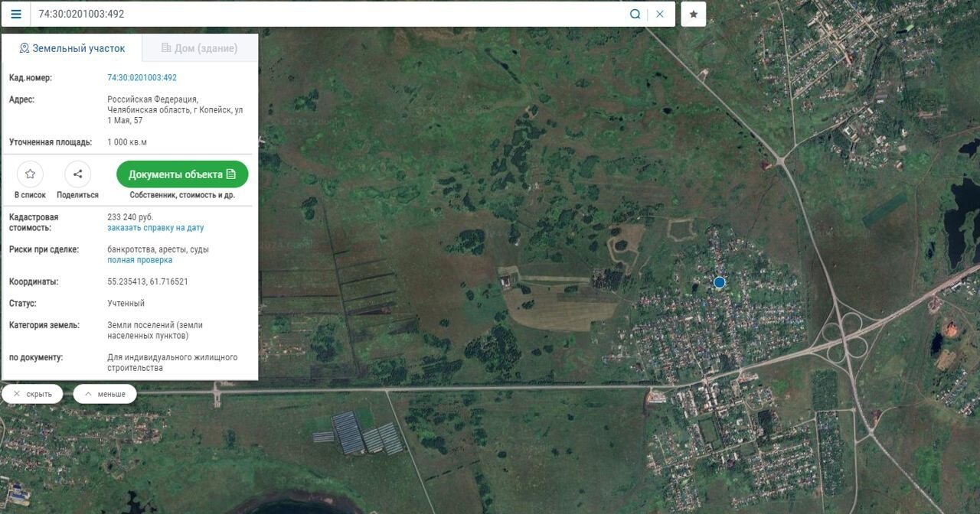The width and height of the screenshot is (980, 514).
Task: Click the address text in Копейск
Action: pos(175,110)
